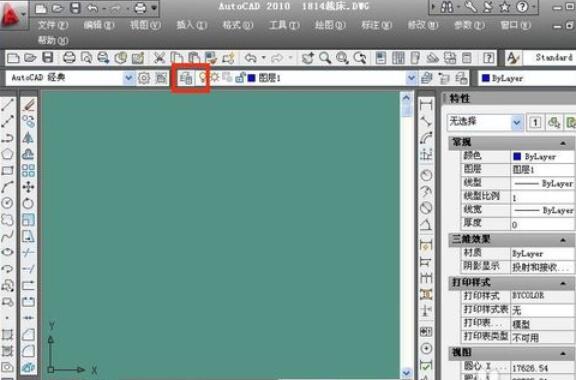Click the Text Style icon beside Standard
The height and width of the screenshot is (380, 576).
click(513, 58)
